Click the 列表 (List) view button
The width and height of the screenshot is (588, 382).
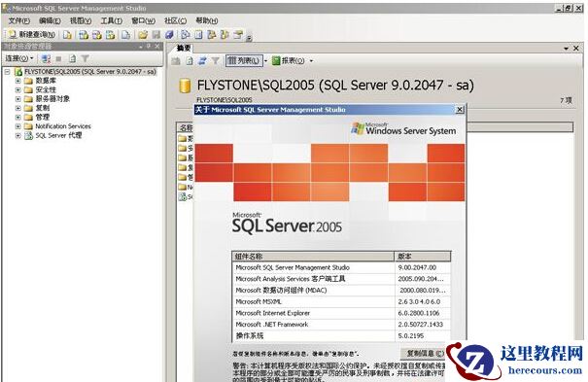(x=243, y=60)
